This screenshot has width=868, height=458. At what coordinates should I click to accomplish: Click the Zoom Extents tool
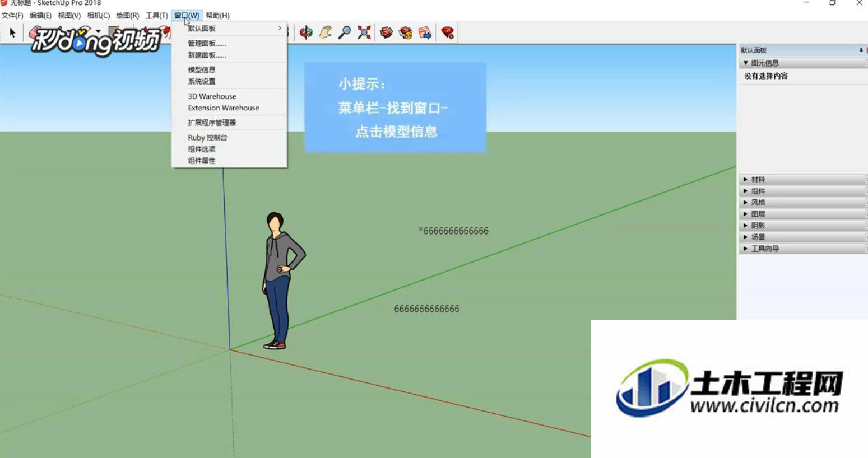364,32
